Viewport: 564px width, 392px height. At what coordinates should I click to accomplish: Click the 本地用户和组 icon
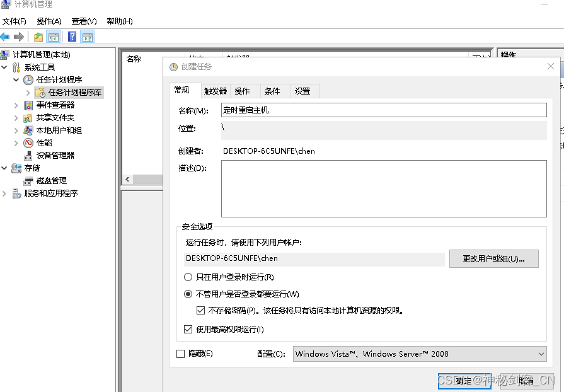pos(28,130)
